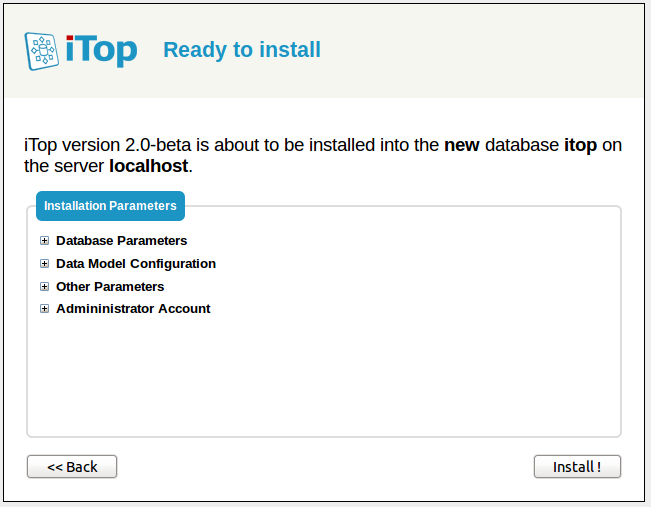Go back with the << Back button

tap(72, 467)
